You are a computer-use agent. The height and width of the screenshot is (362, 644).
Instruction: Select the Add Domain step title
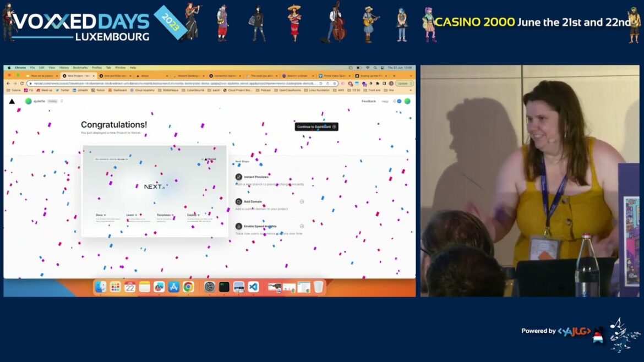click(x=253, y=201)
